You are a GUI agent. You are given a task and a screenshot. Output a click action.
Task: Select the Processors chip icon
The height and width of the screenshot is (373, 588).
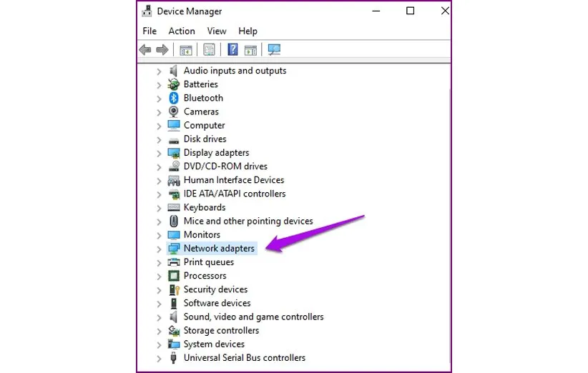point(173,276)
